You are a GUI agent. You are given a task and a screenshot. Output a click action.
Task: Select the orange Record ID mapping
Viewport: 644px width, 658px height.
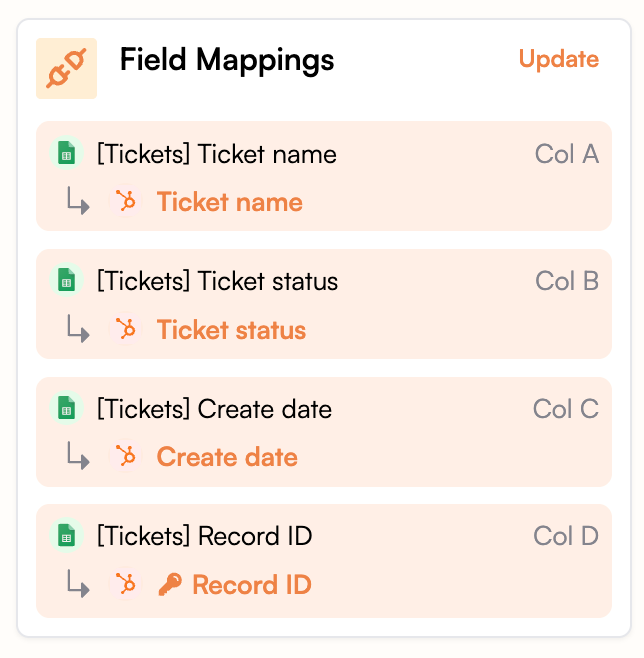point(251,584)
